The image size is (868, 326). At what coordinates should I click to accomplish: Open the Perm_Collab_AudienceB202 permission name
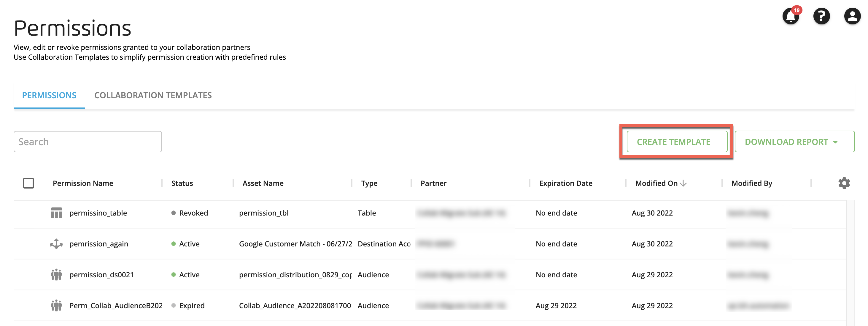tap(116, 306)
